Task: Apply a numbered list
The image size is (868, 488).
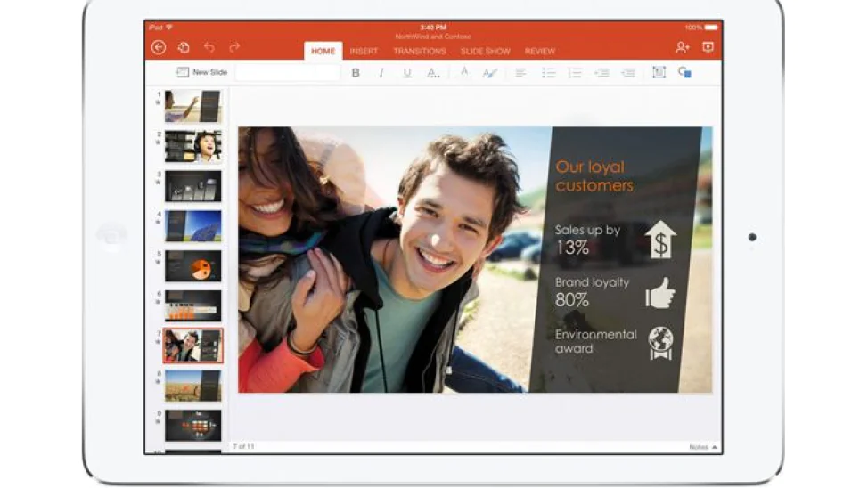Action: click(x=575, y=72)
